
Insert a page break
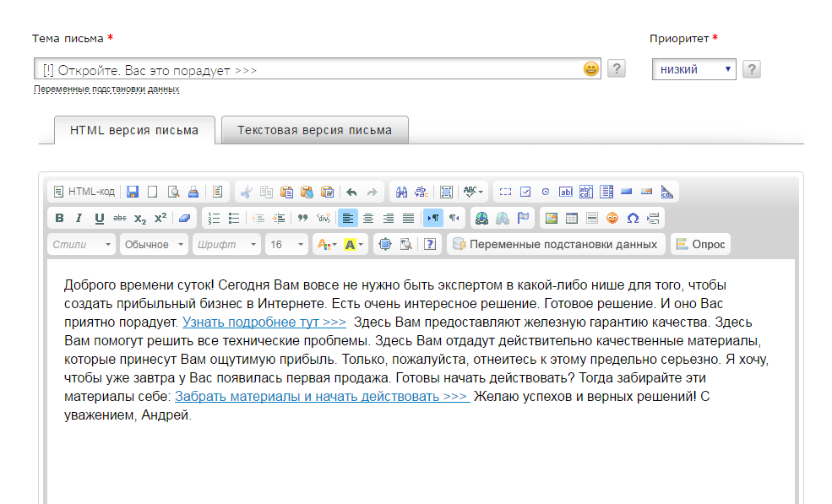click(x=653, y=218)
